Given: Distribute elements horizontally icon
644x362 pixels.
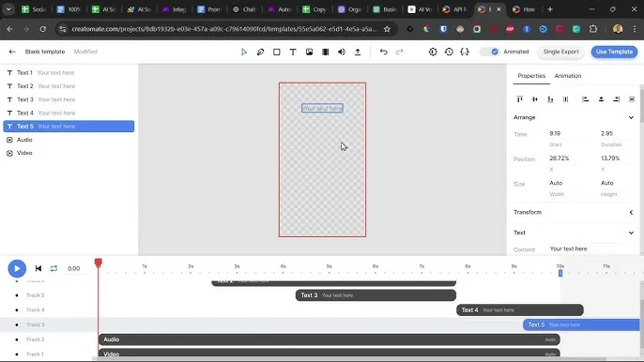Looking at the screenshot, I should tap(632, 99).
